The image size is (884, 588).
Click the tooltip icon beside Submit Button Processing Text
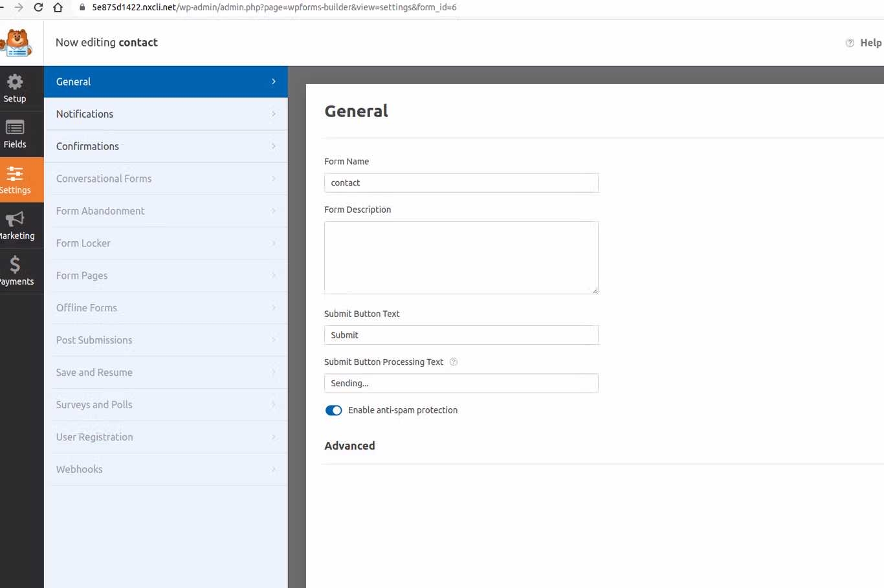tap(453, 362)
